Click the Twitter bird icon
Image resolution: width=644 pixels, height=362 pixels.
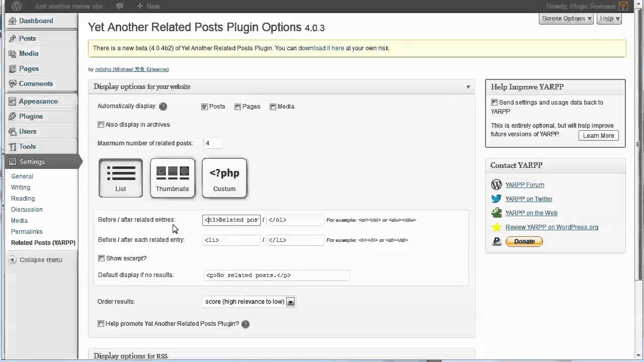(497, 199)
